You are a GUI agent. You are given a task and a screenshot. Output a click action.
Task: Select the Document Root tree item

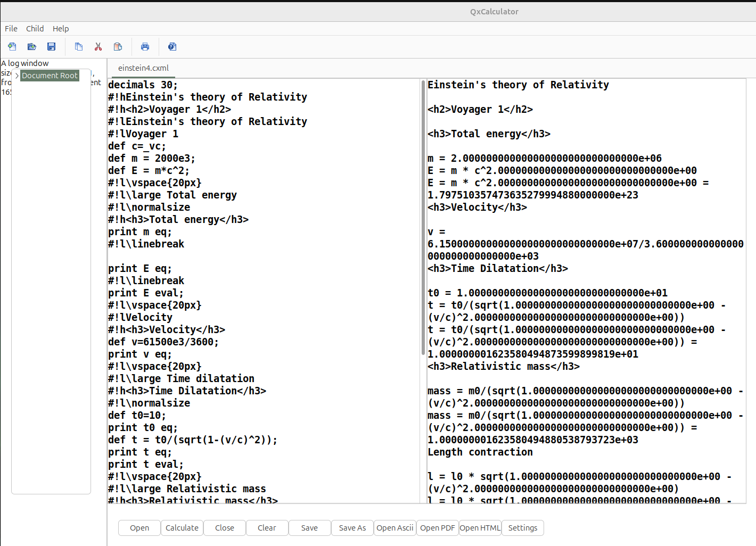point(50,76)
